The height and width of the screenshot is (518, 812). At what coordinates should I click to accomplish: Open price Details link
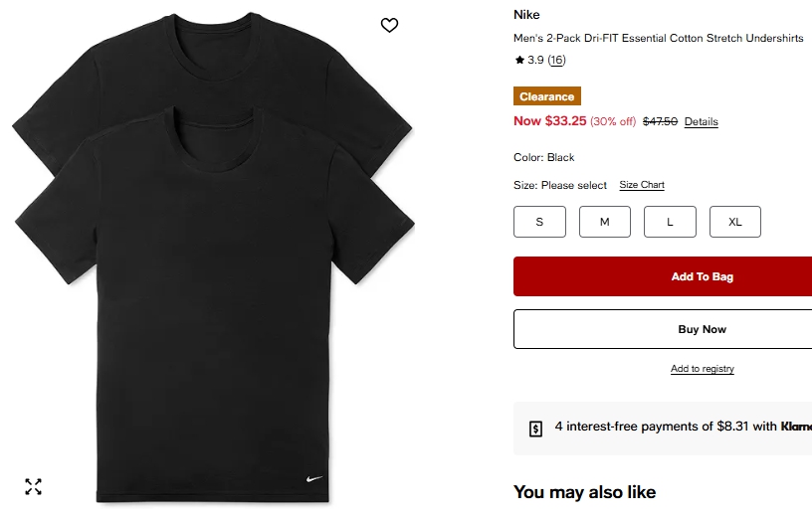point(701,122)
